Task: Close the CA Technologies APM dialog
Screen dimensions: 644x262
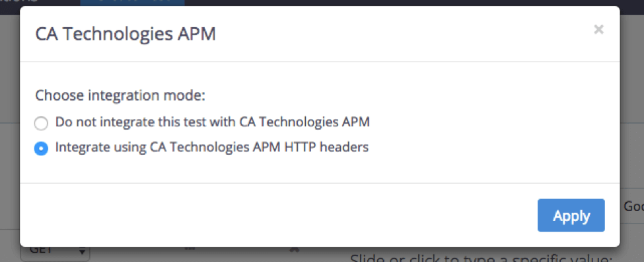Action: coord(598,29)
